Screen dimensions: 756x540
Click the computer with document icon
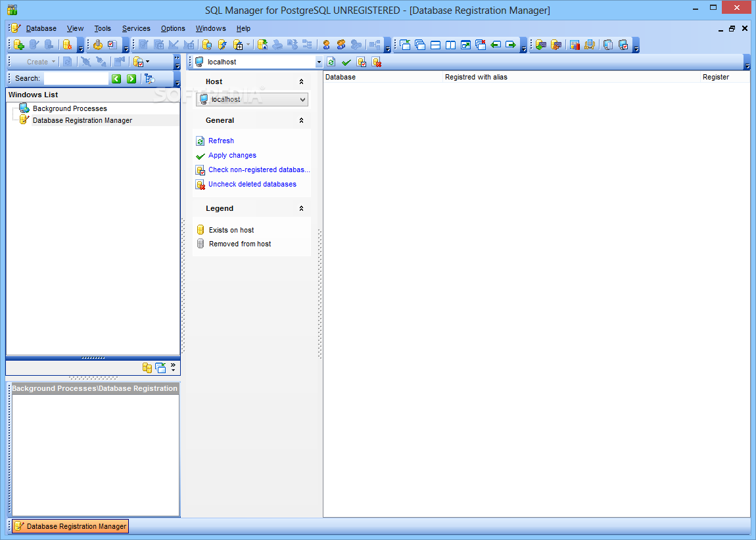[608, 45]
